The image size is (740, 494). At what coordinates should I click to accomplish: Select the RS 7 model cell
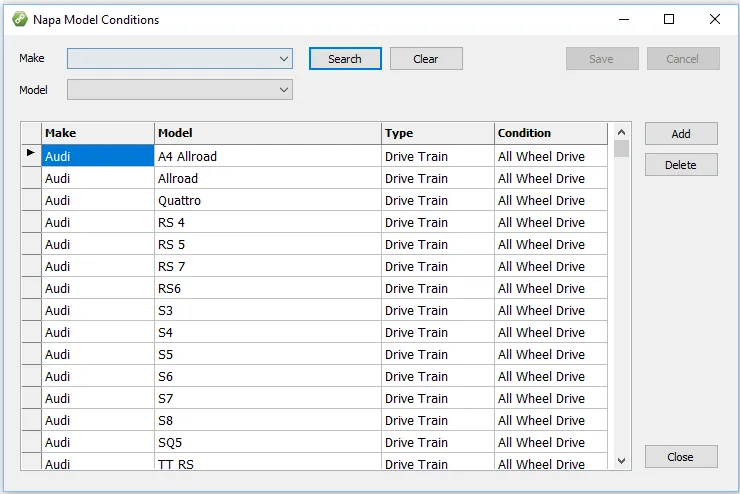268,267
